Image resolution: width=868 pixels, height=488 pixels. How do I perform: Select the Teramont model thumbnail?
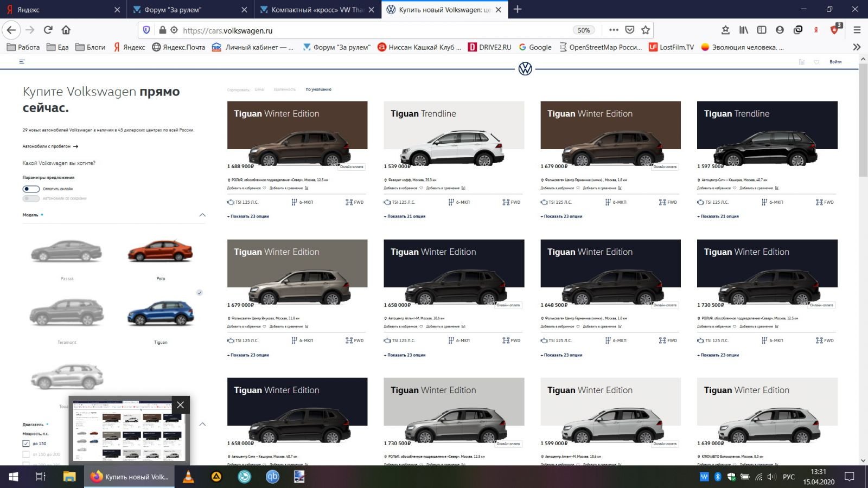point(67,313)
